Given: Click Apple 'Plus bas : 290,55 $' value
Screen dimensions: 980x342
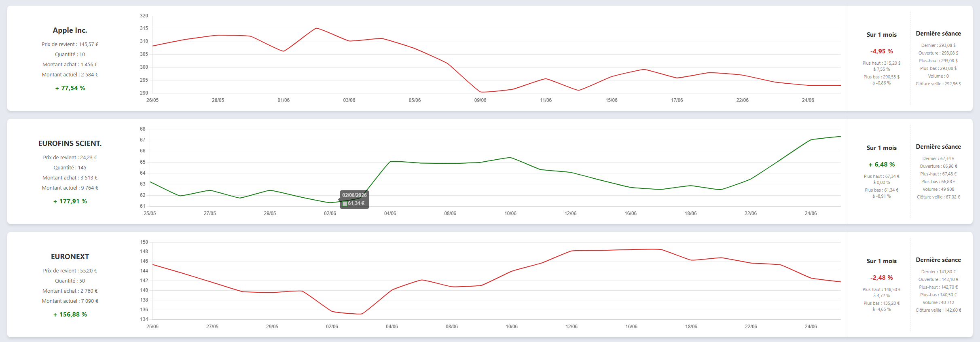Looking at the screenshot, I should [882, 77].
